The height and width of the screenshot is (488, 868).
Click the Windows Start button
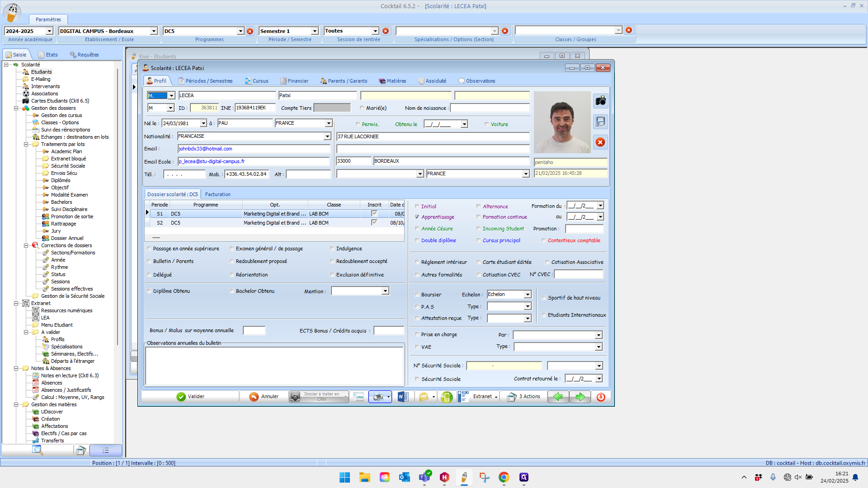344,477
